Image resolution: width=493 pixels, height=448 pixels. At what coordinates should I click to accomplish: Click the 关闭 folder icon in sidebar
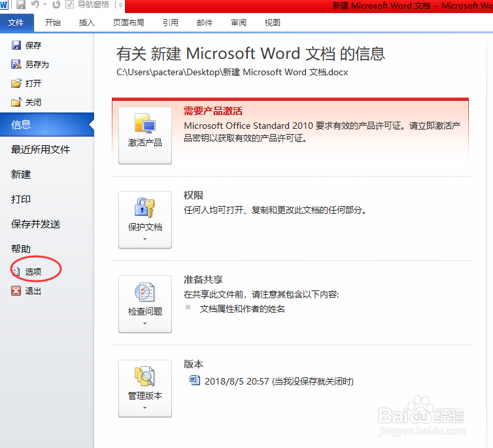(x=16, y=102)
